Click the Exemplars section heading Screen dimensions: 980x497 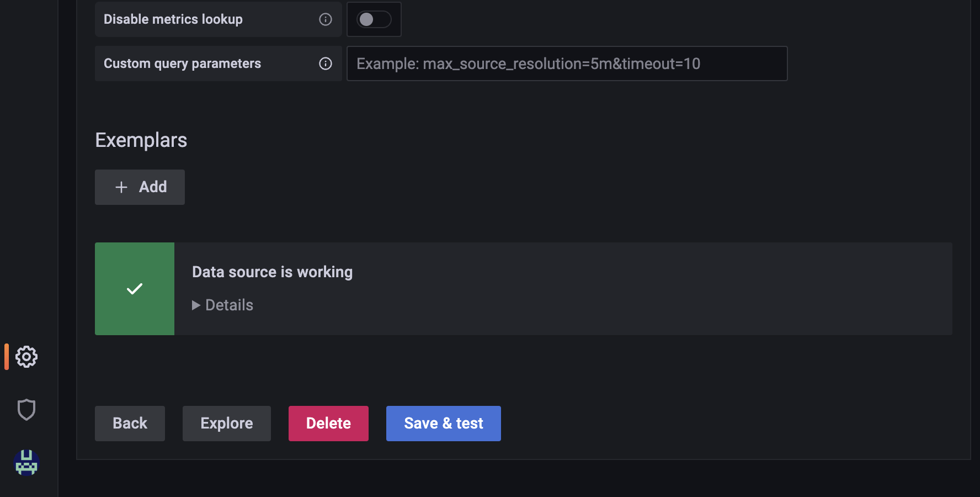[141, 140]
